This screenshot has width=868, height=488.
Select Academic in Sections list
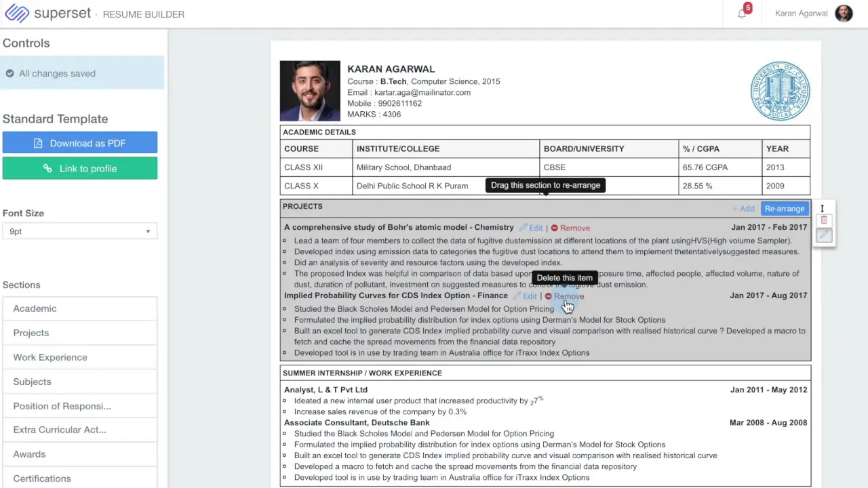(x=35, y=308)
